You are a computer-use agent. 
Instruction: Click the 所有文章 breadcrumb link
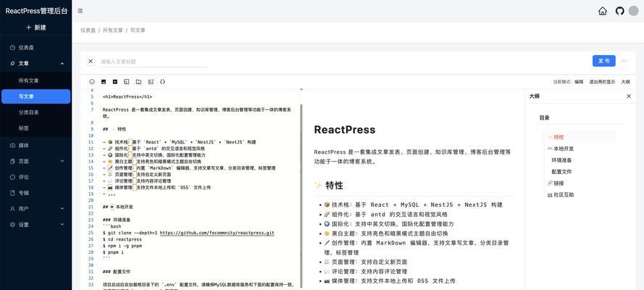(x=112, y=30)
